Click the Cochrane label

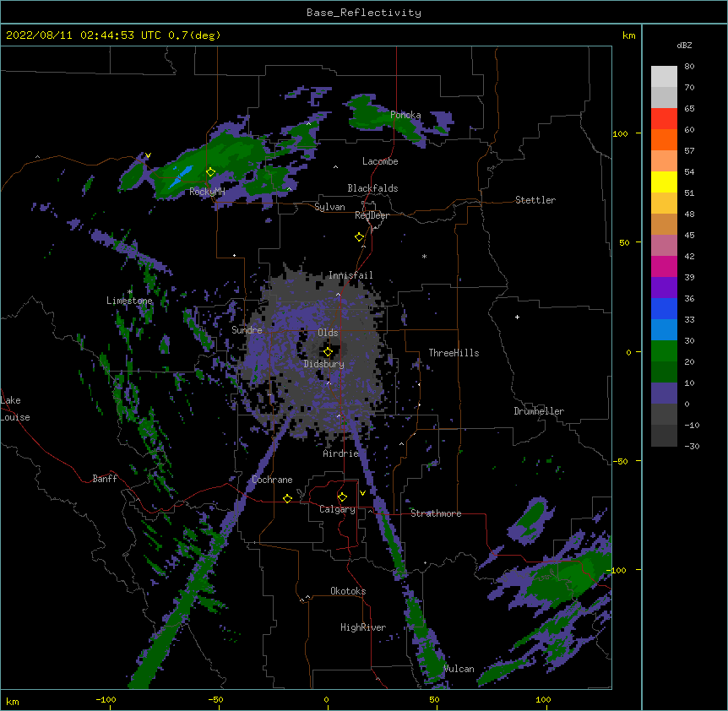coord(272,480)
